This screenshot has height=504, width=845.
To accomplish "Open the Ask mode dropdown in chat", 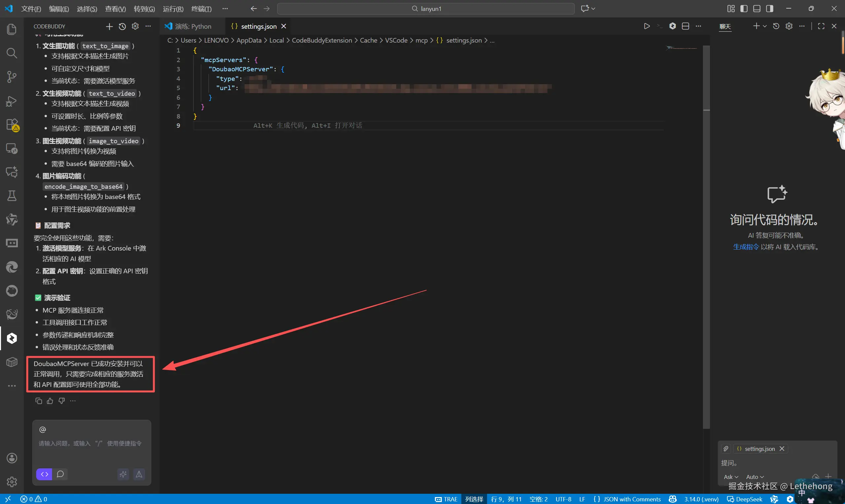I will click(730, 477).
